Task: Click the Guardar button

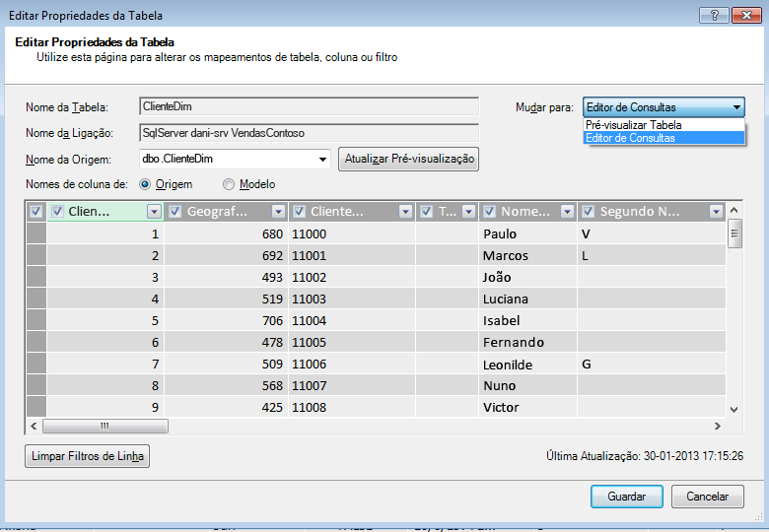Action: pos(627,497)
